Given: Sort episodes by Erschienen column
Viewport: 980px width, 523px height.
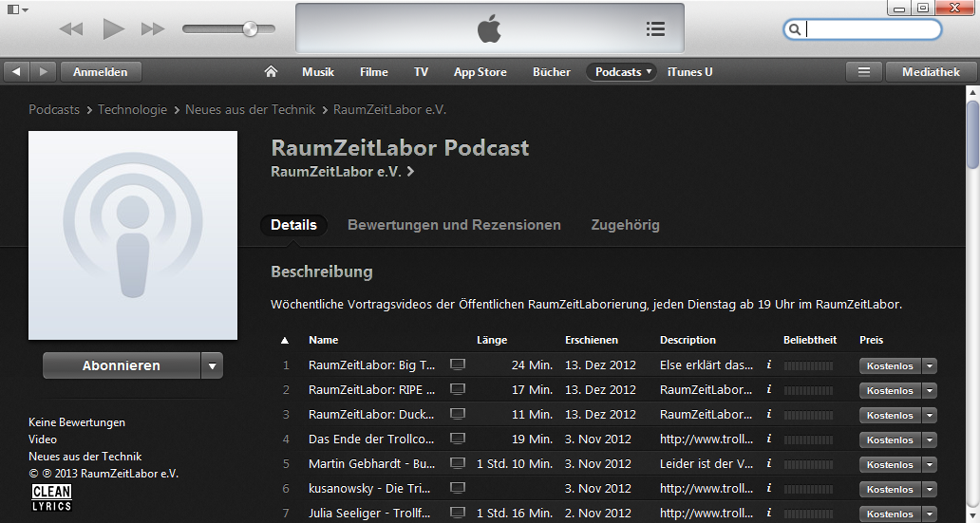Looking at the screenshot, I should coord(592,340).
